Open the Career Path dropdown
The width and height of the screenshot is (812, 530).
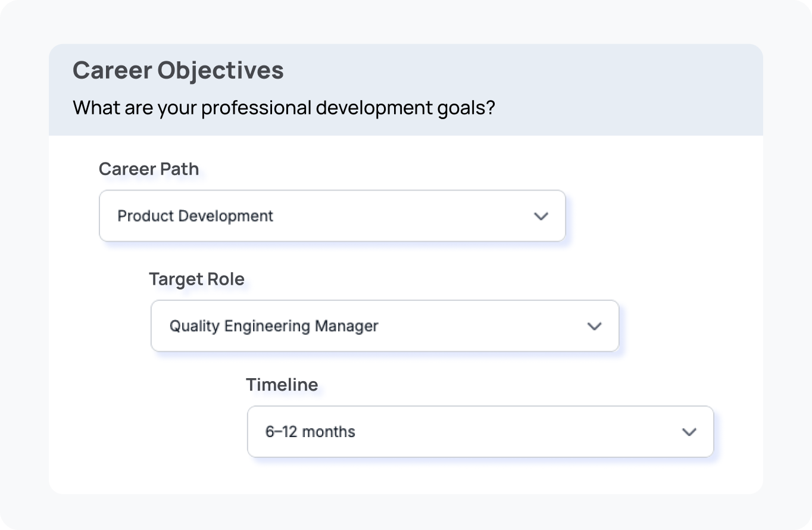[x=332, y=216]
